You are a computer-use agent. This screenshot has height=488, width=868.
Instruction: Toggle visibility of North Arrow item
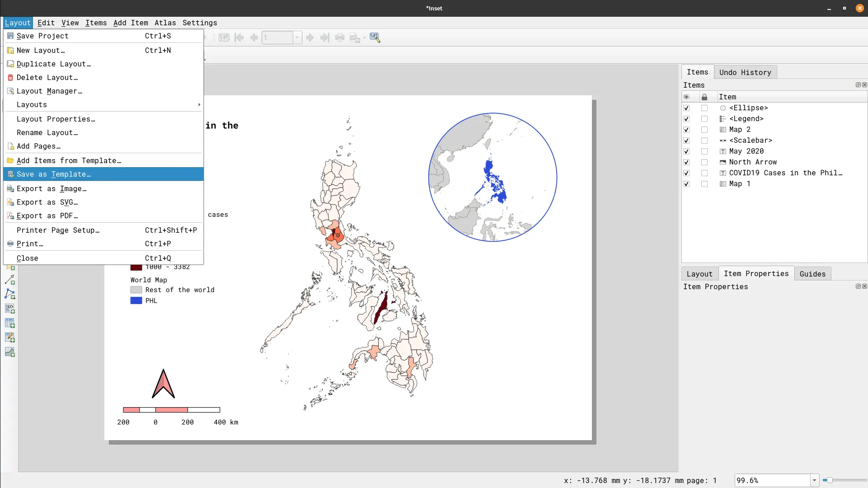(686, 162)
